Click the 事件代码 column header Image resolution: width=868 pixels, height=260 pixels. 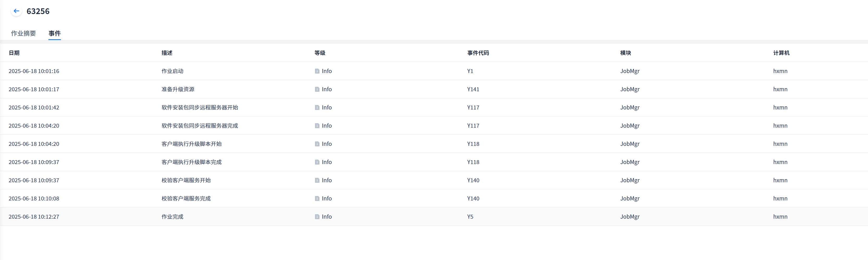(x=478, y=53)
